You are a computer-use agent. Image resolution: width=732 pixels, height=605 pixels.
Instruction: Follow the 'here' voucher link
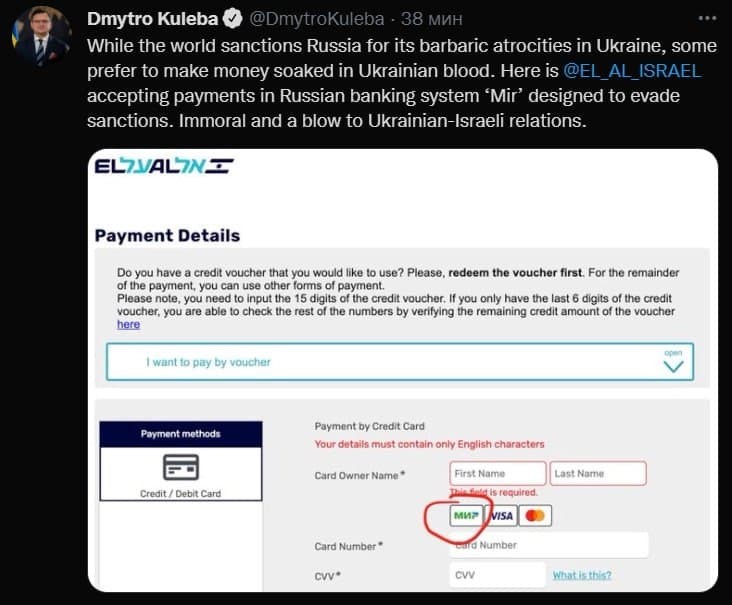[128, 324]
